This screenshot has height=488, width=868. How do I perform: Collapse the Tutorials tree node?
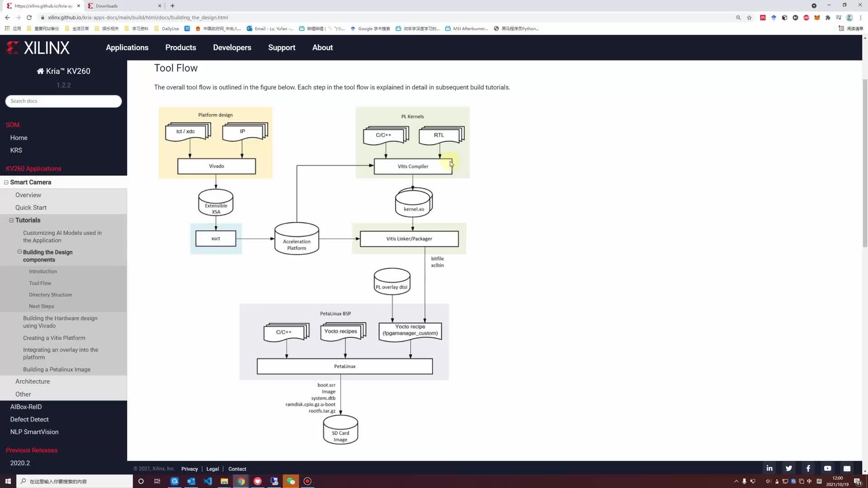coord(11,220)
